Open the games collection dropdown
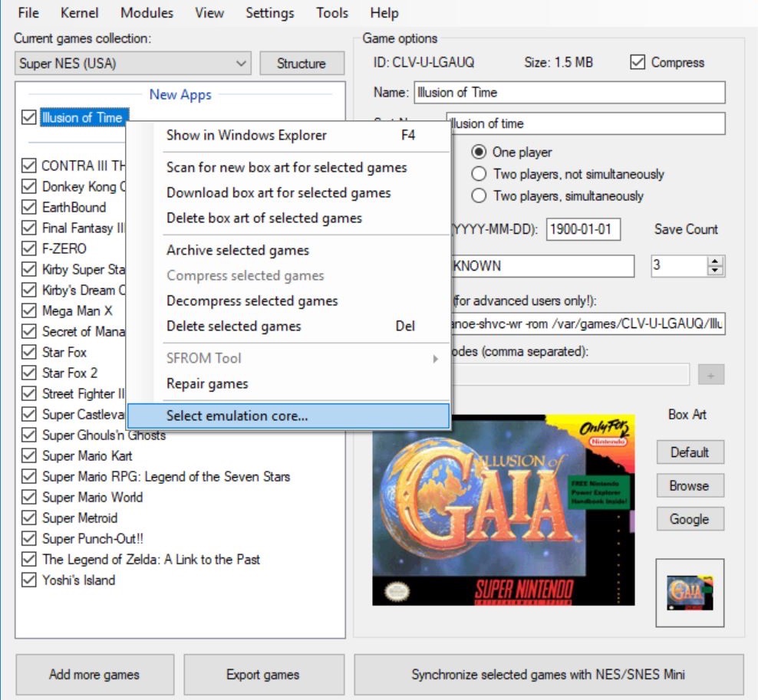 coord(242,64)
